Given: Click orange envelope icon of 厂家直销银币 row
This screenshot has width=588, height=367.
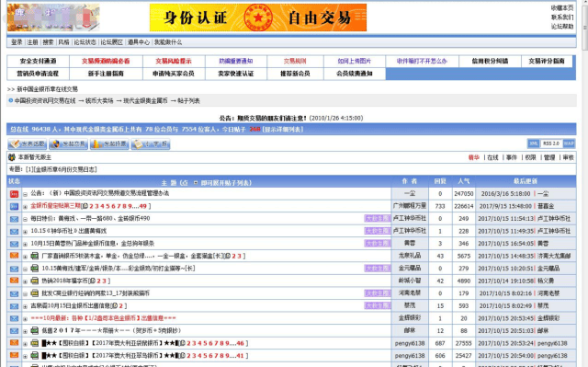Looking at the screenshot, I should (x=15, y=256).
